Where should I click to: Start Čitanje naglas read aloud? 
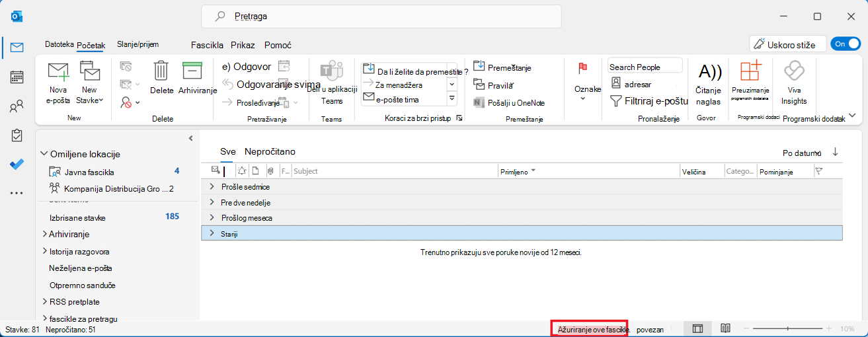pyautogui.click(x=709, y=83)
